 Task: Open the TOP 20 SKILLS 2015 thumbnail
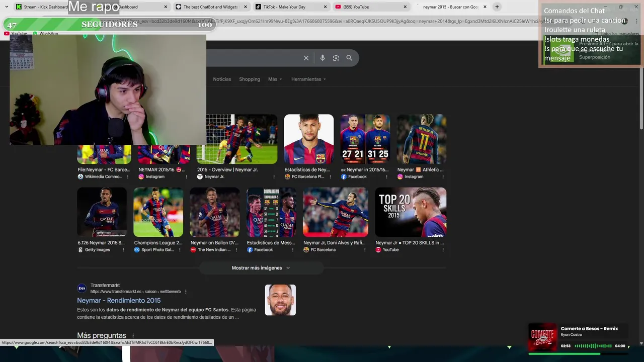coord(411,212)
